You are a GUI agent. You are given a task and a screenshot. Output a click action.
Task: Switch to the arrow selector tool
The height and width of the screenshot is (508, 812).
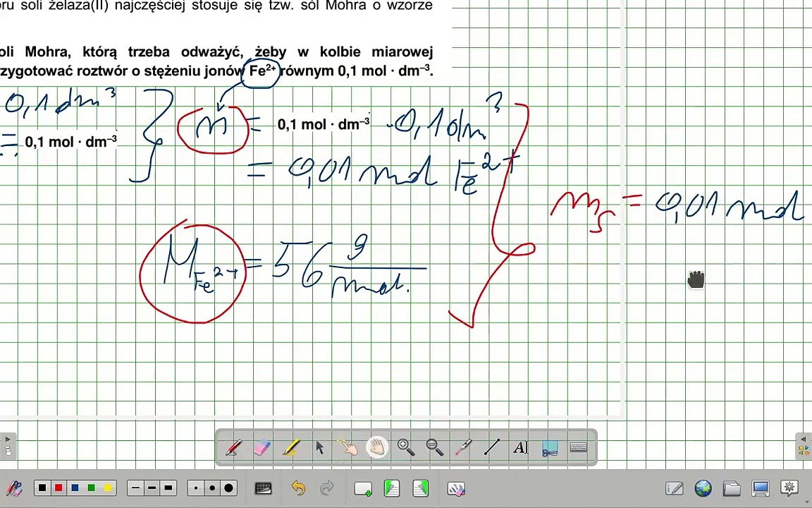coord(319,447)
